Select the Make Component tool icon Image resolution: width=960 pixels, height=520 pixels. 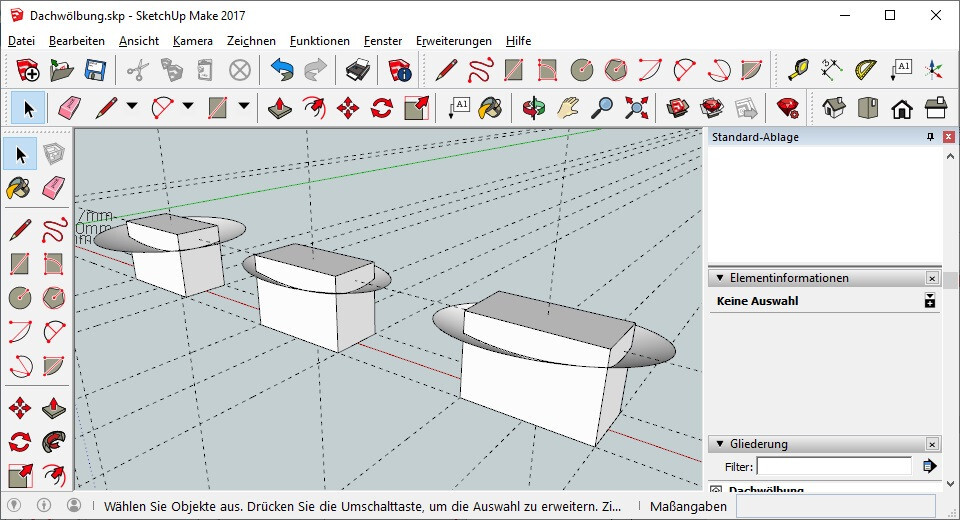[54, 153]
